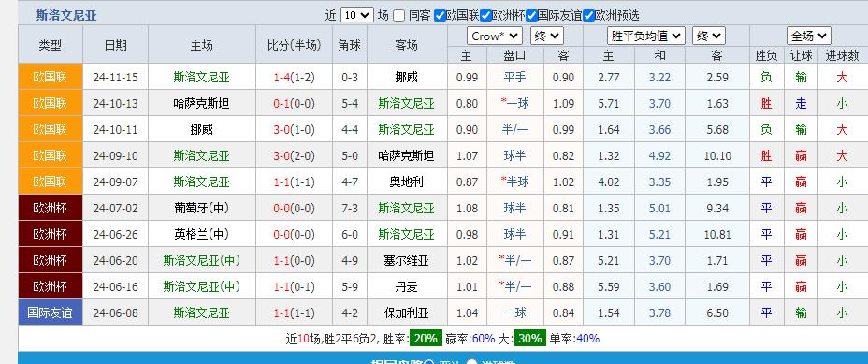This screenshot has height=364, width=868.
Task: Click the 保加利亚 team name
Action: 406,313
